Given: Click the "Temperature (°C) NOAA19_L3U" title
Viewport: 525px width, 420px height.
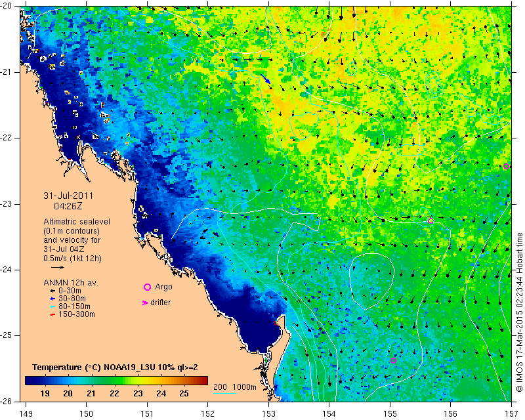Looking at the screenshot, I should [94, 367].
